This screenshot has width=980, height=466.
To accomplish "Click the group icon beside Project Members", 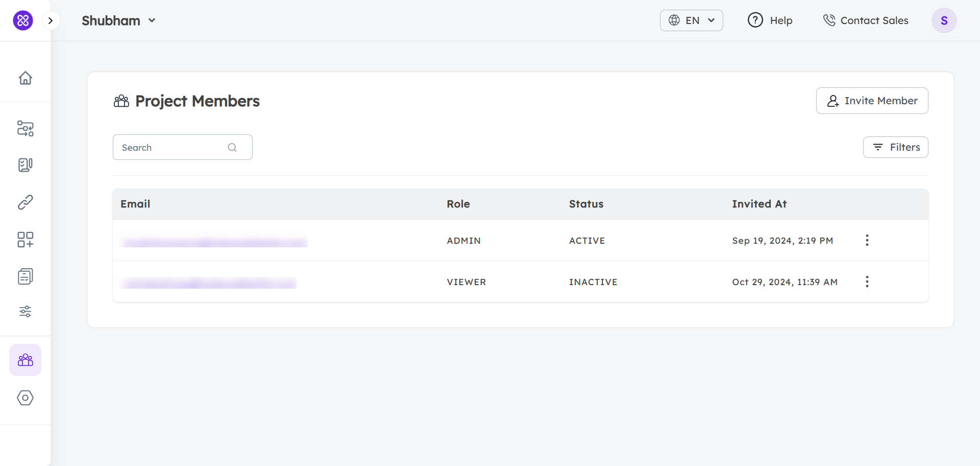I will click(121, 101).
